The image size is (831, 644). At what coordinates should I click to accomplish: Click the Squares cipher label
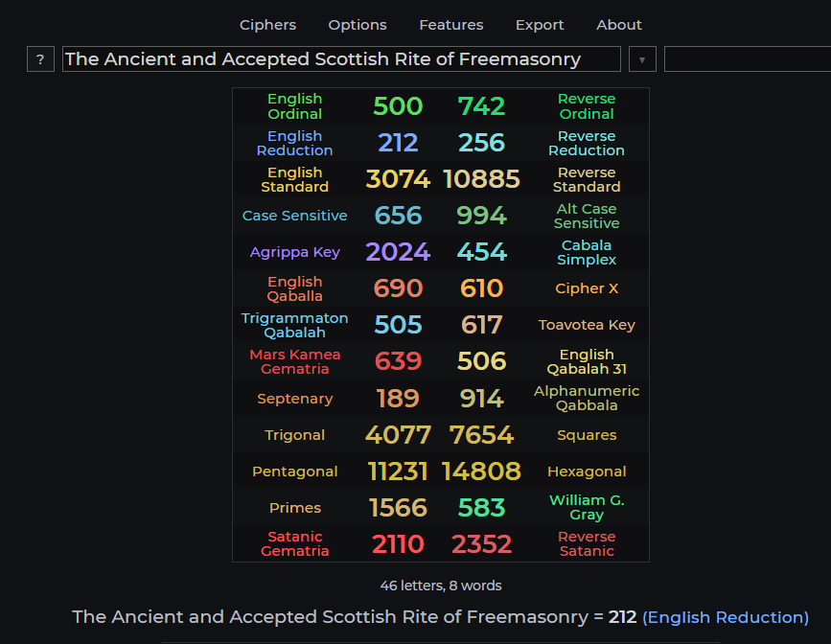coord(587,435)
